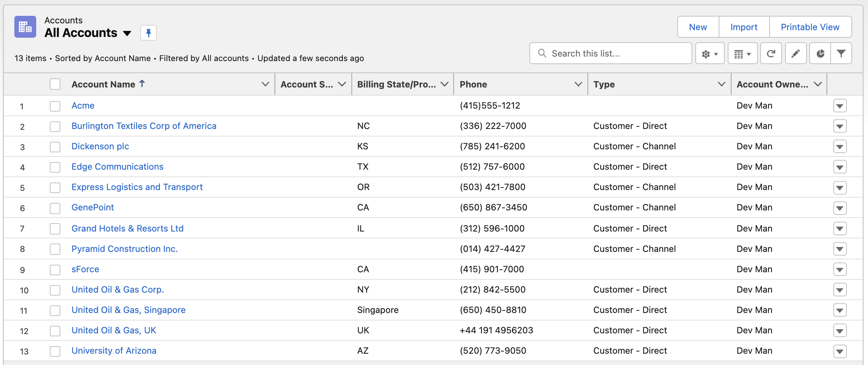Open Printable View

pos(810,27)
